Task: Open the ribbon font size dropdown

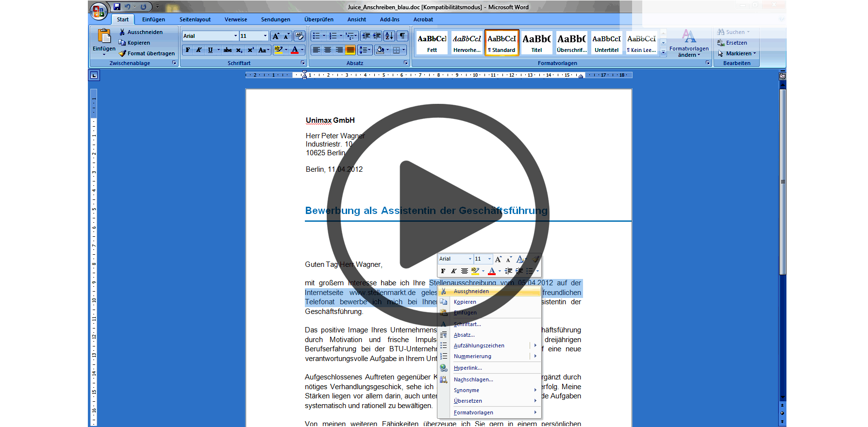Action: (x=265, y=36)
